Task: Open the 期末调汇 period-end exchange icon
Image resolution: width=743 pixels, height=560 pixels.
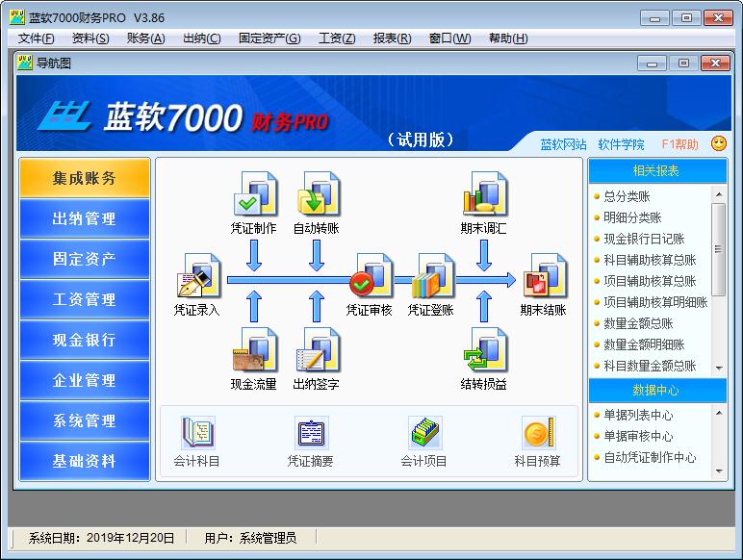Action: [484, 193]
